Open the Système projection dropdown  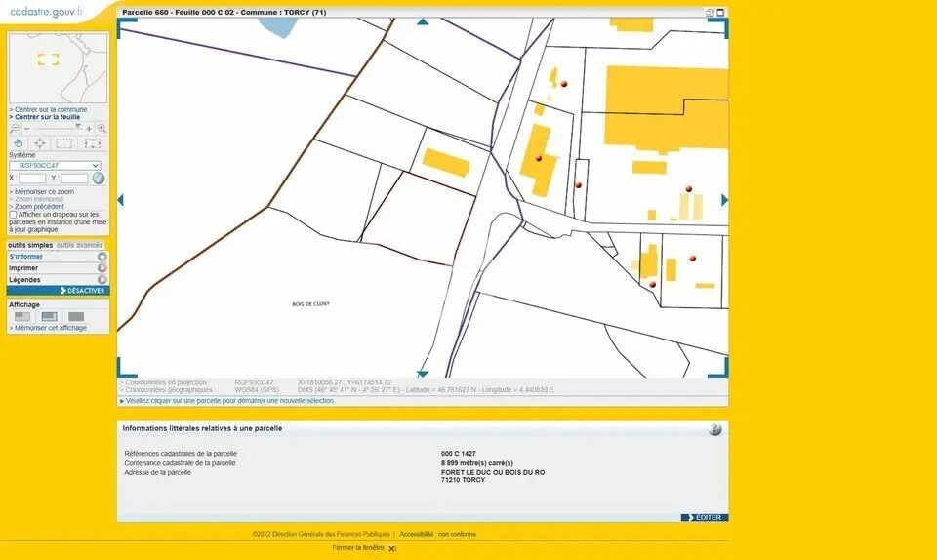(55, 166)
